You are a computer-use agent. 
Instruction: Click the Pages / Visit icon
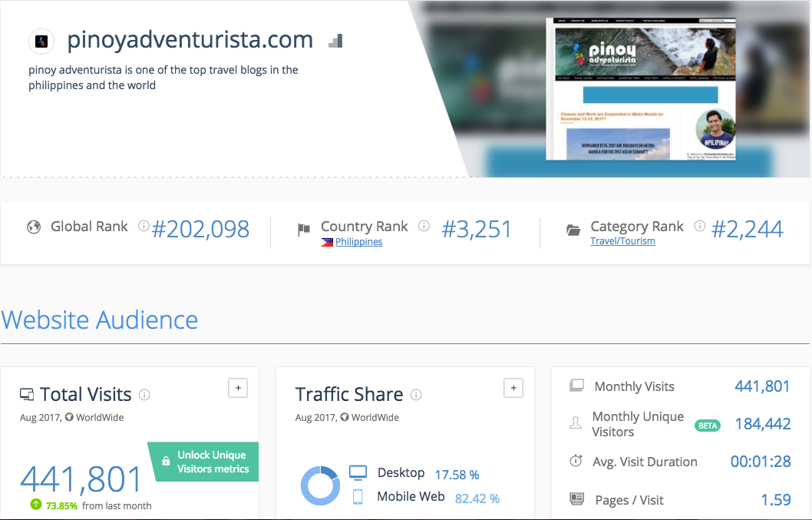pos(576,498)
